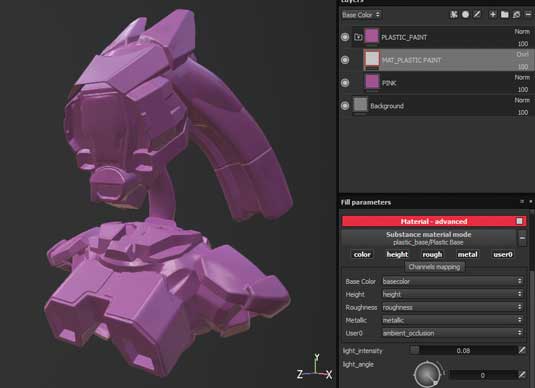Click the folder icon on PLASTIC_PAINT group
Screen dimensions: 535x388
click(x=358, y=37)
